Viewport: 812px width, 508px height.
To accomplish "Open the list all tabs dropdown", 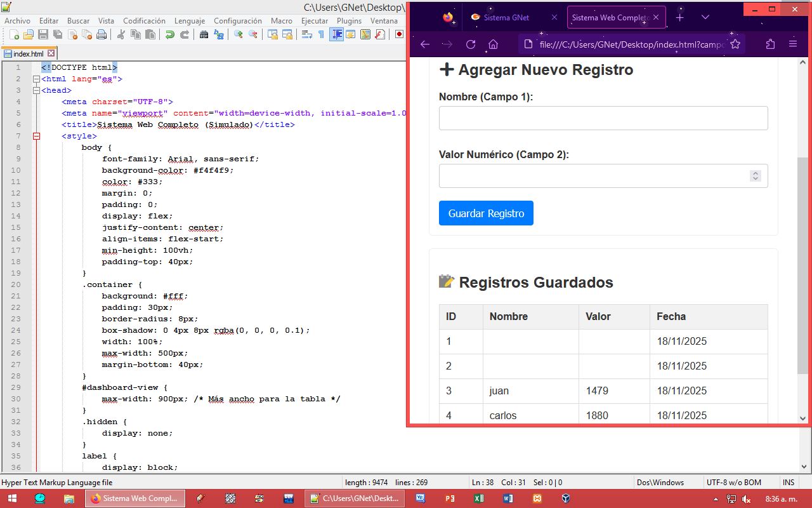I will point(705,18).
